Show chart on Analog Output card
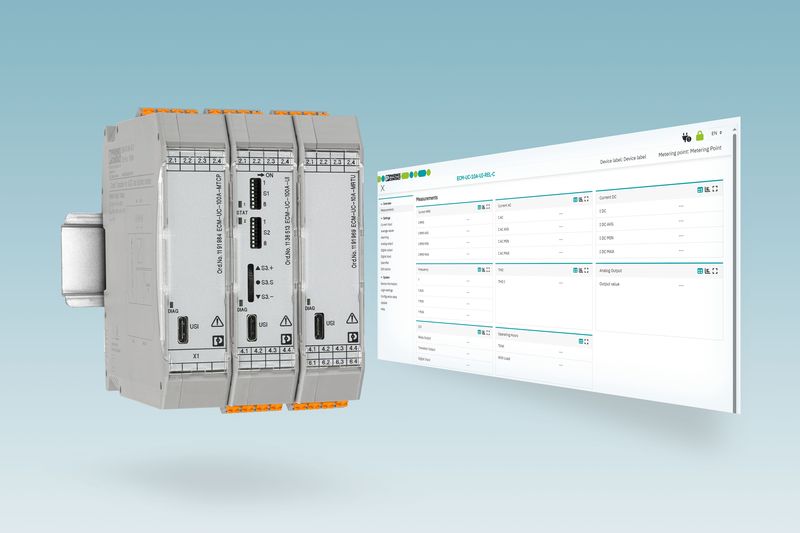Viewport: 800px width, 533px height. (707, 271)
